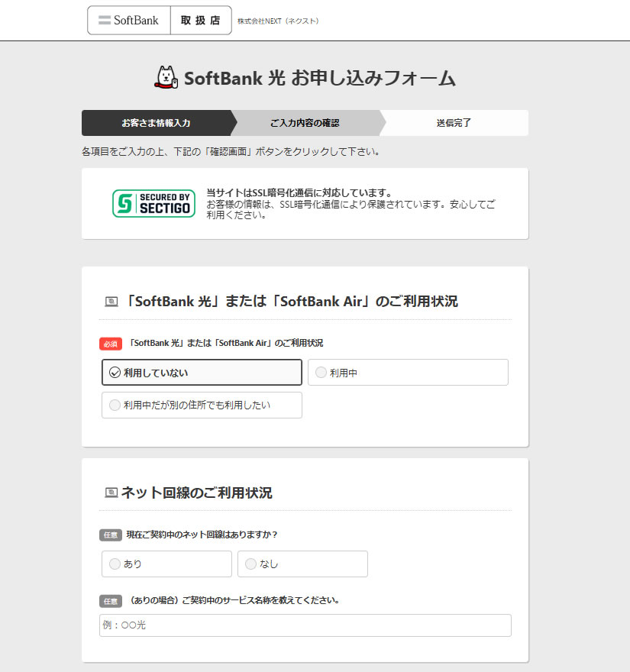The width and height of the screenshot is (630, 672).
Task: Click the SoftBank 光 お申し込みフォーム title
Action: tap(319, 79)
